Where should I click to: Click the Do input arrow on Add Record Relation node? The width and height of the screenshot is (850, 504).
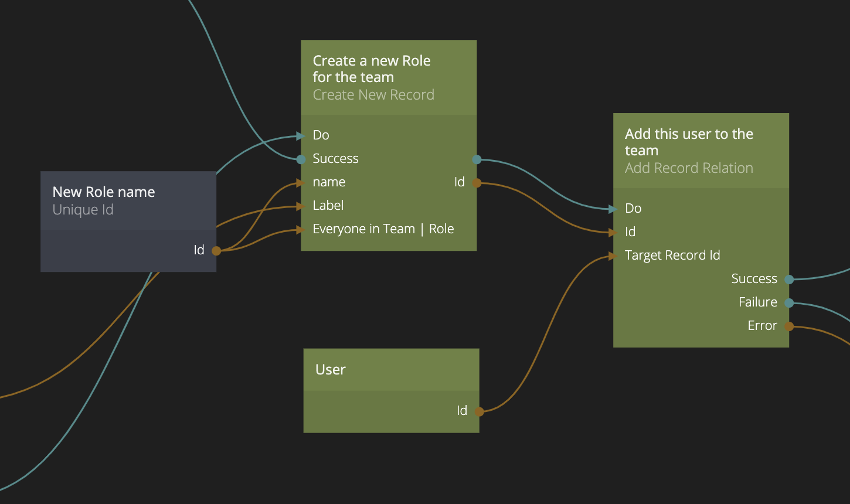click(x=613, y=209)
